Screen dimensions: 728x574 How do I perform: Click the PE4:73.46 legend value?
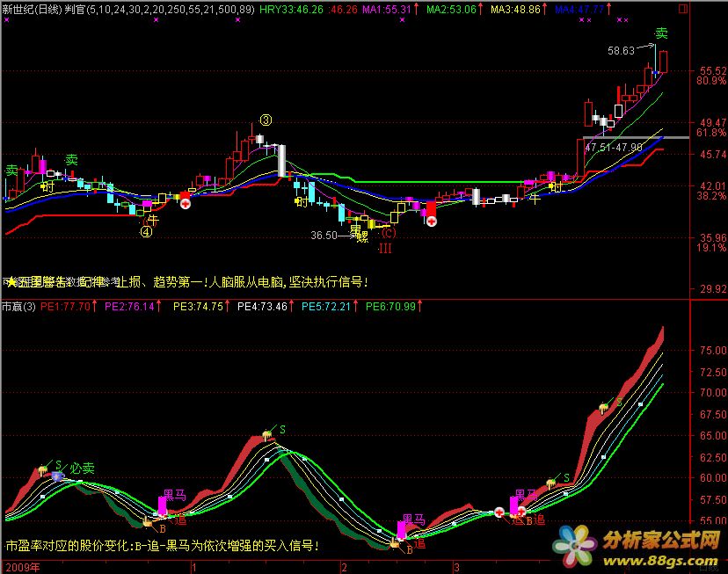click(262, 306)
